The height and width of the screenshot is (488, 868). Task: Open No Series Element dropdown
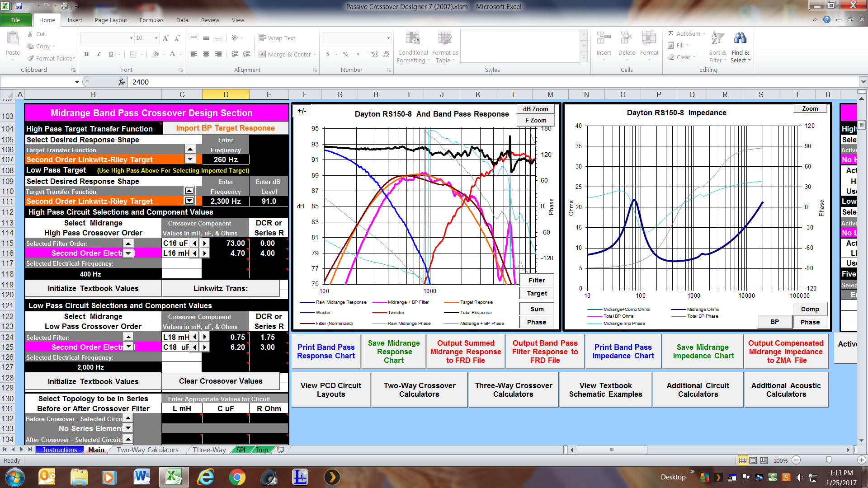[128, 428]
